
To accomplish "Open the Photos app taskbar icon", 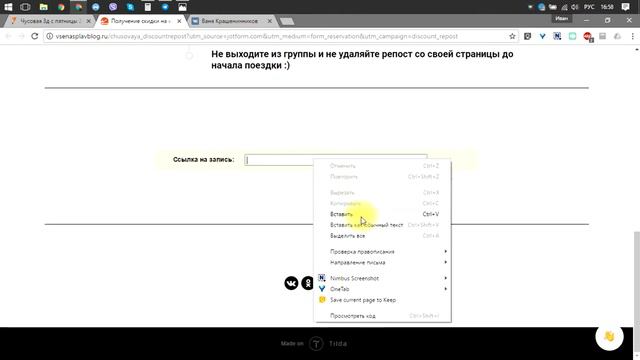I will [x=182, y=7].
